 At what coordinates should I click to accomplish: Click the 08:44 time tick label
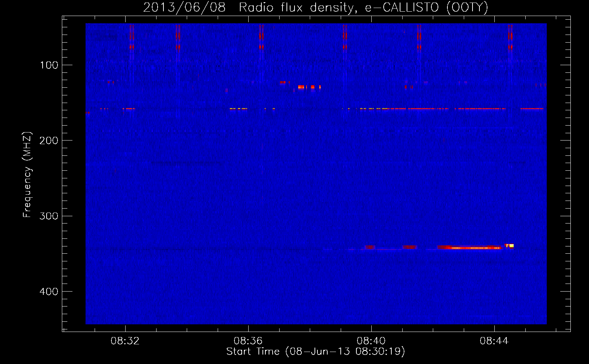(x=494, y=341)
